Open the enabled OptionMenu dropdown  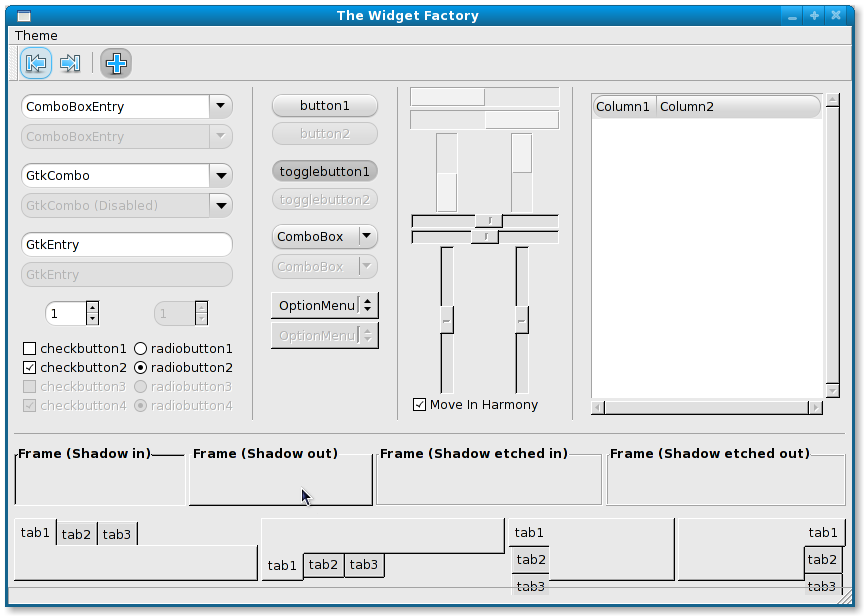tap(325, 305)
